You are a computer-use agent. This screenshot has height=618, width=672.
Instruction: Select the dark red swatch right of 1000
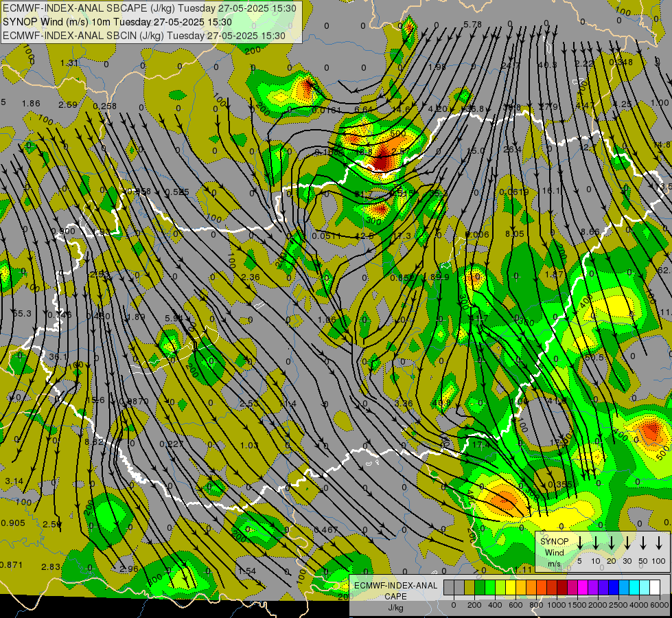pos(562,588)
